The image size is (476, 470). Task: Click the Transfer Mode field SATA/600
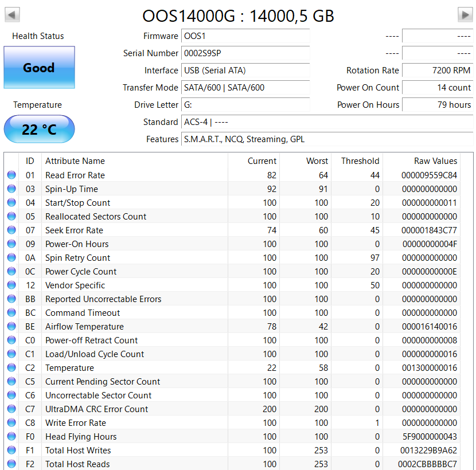[x=245, y=88]
